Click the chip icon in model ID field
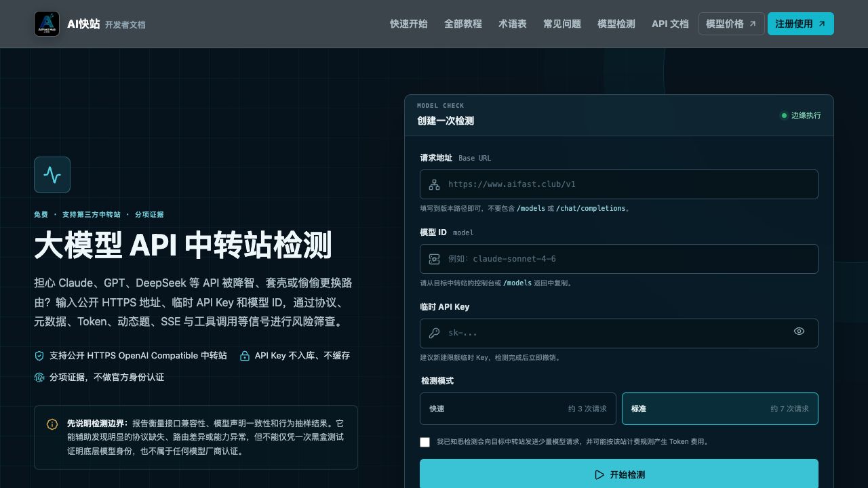 click(x=434, y=259)
